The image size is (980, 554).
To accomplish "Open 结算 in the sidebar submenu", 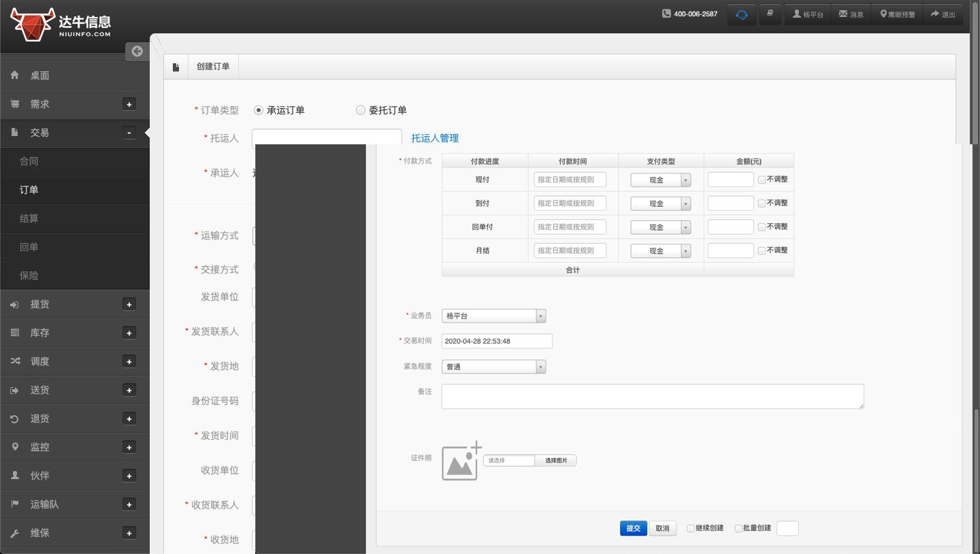I will coord(29,218).
